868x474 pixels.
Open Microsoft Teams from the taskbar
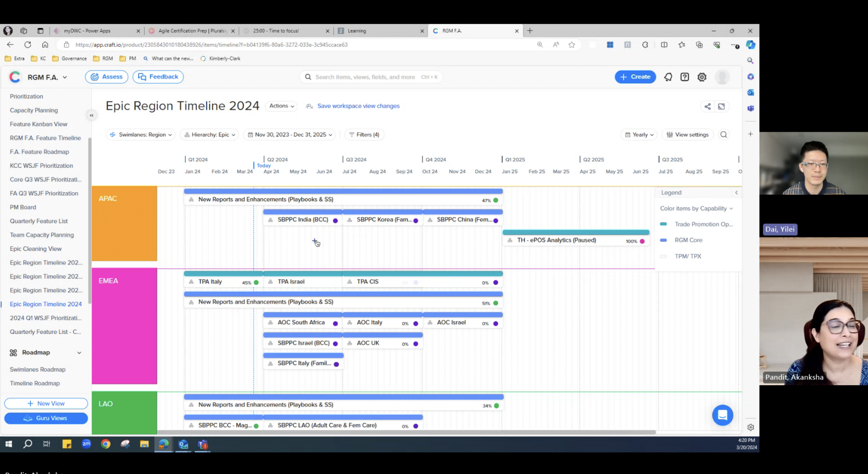[x=203, y=444]
